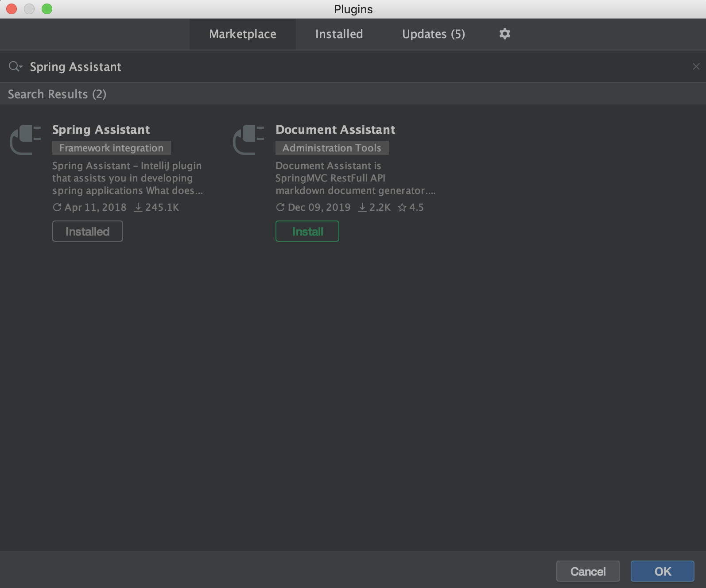Click the Document Assistant description text
Screen dimensions: 706x588
coord(355,178)
